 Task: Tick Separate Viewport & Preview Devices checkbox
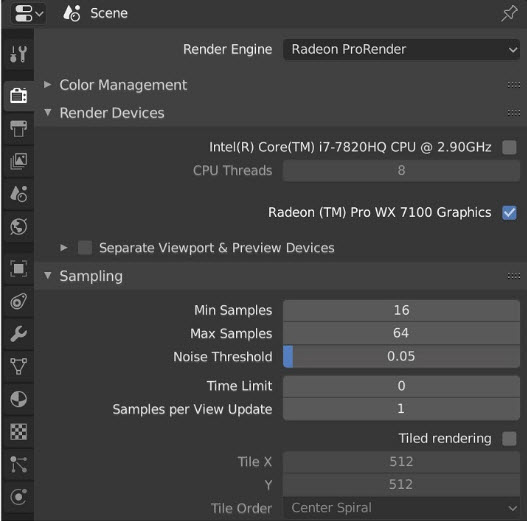coord(85,248)
